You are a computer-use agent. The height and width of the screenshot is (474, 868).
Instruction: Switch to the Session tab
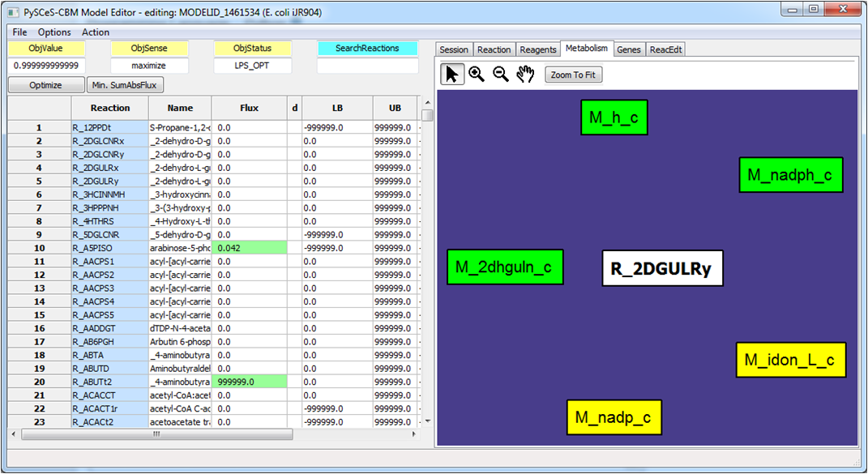pos(453,49)
